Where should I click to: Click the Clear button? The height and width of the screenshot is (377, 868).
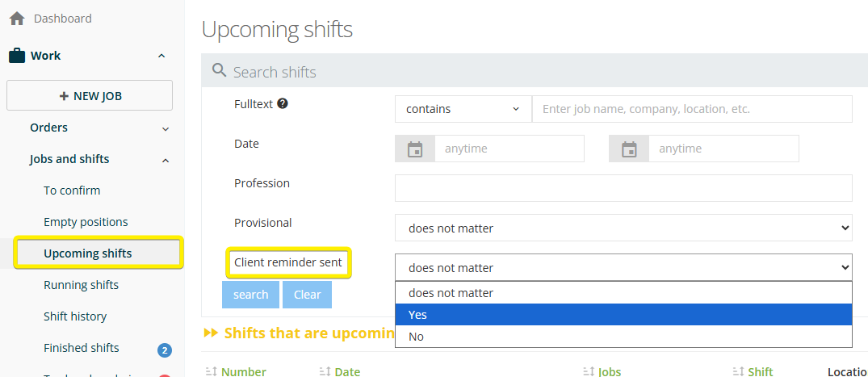pyautogui.click(x=307, y=295)
